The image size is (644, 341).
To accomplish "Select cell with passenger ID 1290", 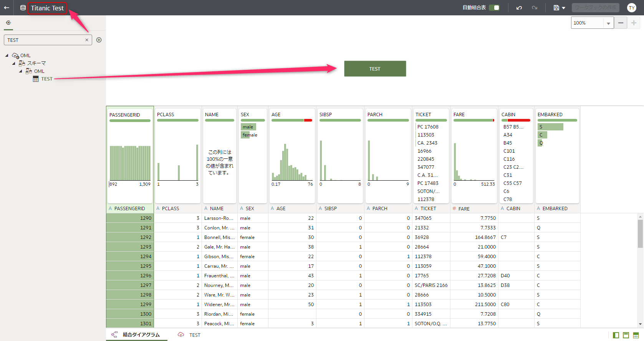I will click(130, 218).
